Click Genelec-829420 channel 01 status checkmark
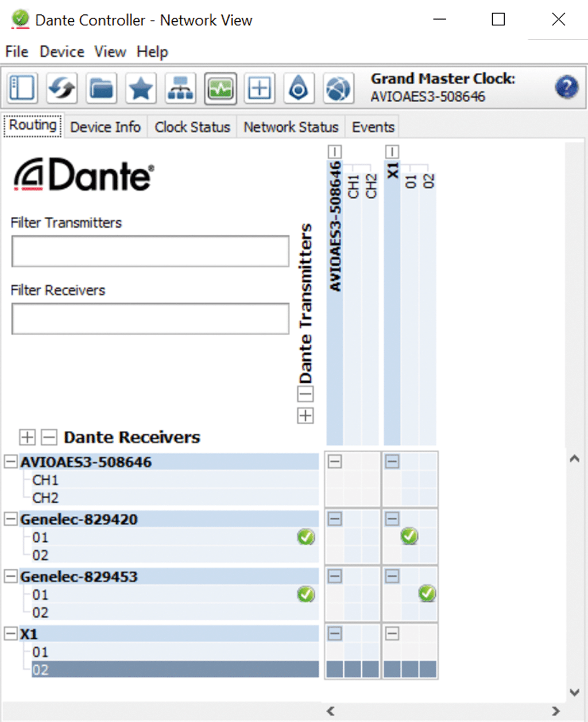Image resolution: width=588 pixels, height=722 pixels. 306,537
